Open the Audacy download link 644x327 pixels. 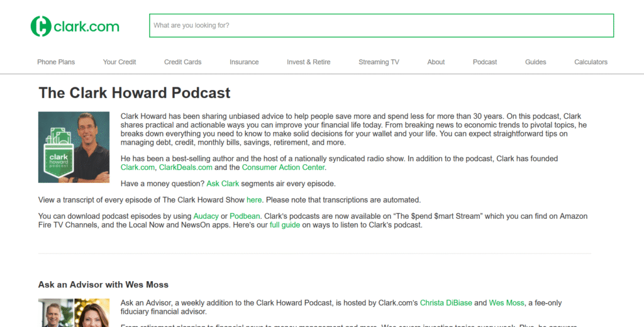pyautogui.click(x=206, y=216)
